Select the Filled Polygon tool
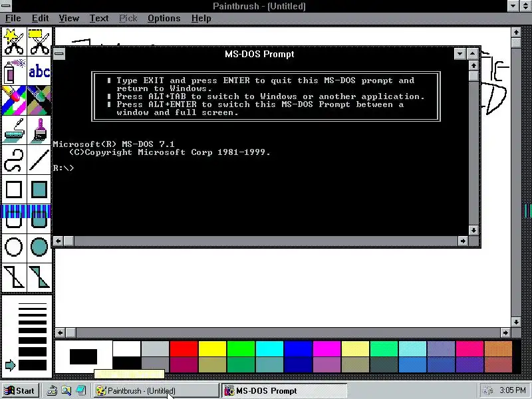The height and width of the screenshot is (399, 532). [x=39, y=277]
